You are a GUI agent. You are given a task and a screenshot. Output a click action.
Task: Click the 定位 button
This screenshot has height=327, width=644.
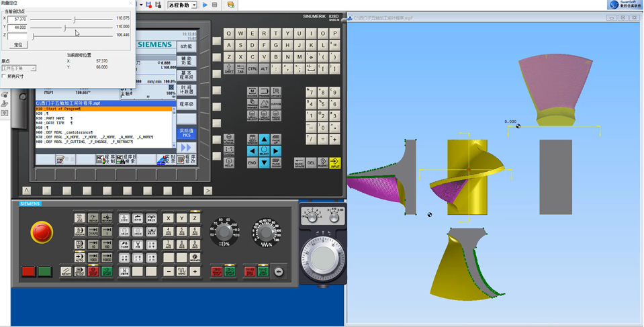tap(18, 45)
